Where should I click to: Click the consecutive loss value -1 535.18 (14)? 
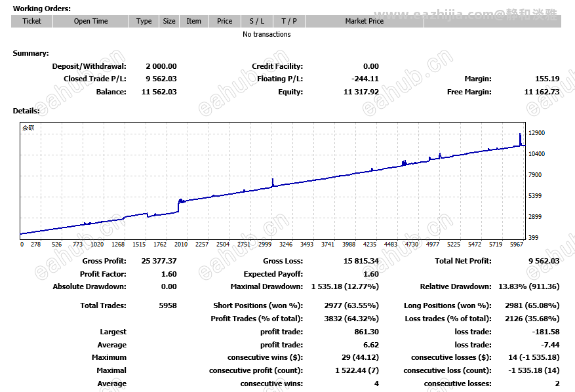tap(534, 371)
